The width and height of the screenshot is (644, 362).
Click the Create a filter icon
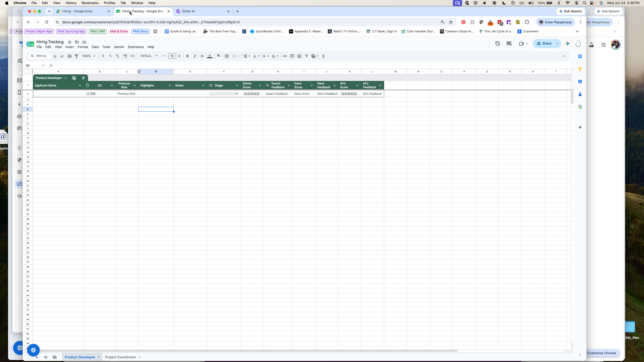(x=307, y=56)
